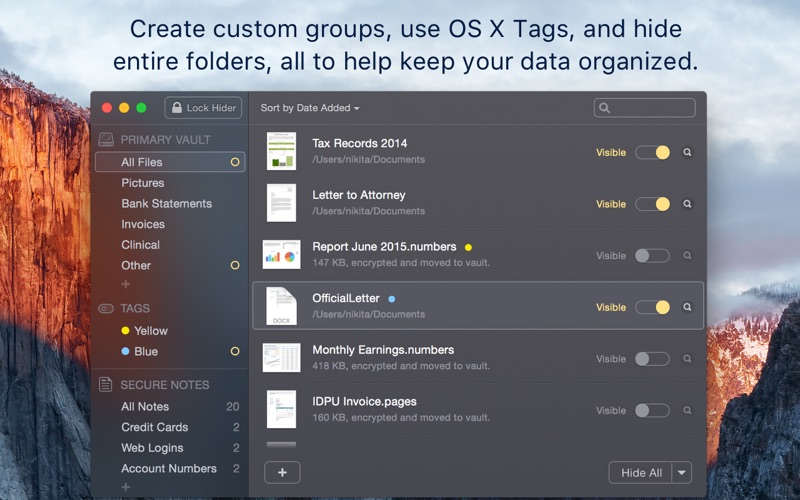Toggle visibility off for Tax Records 2014
Image resolution: width=800 pixels, height=500 pixels.
pyautogui.click(x=652, y=153)
